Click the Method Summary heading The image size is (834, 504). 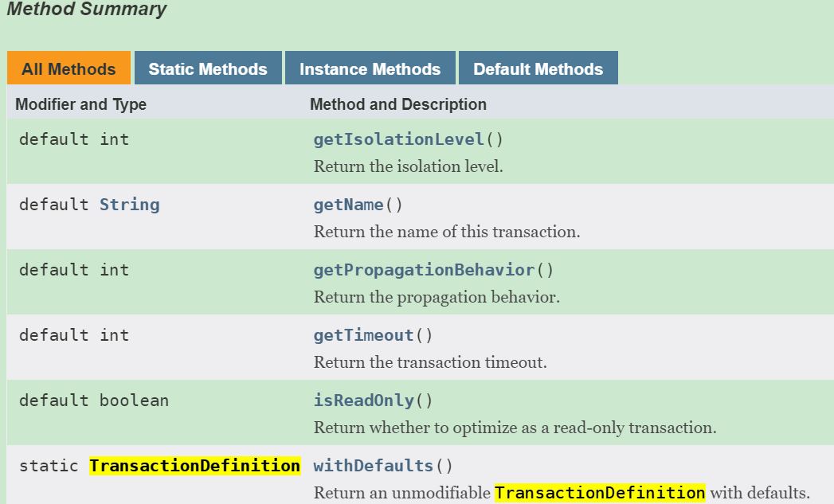coord(87,9)
